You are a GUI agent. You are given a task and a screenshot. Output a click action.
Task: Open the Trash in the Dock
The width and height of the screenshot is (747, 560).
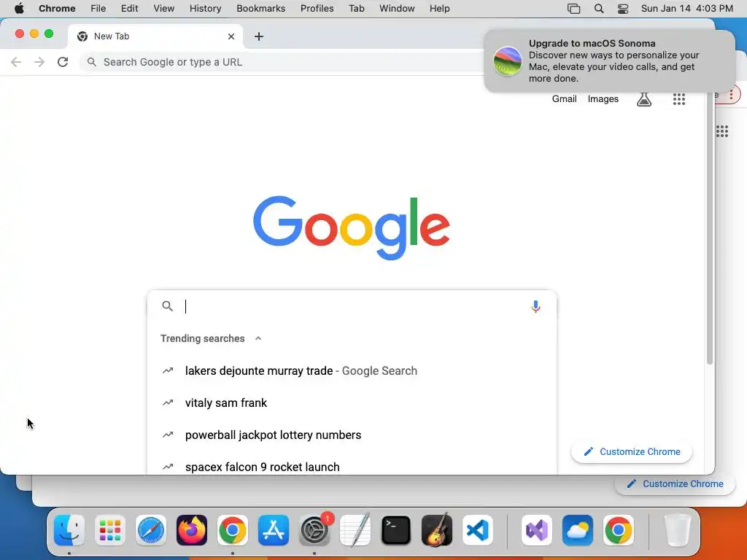pyautogui.click(x=678, y=530)
